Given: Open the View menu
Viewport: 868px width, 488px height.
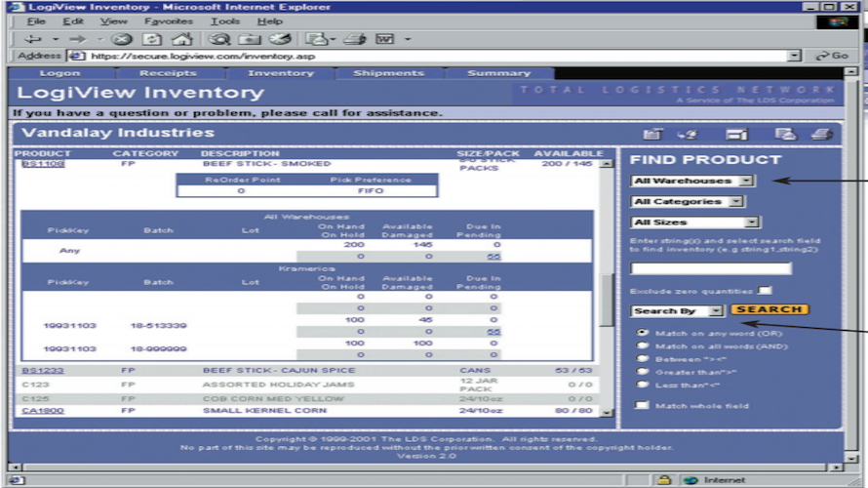Looking at the screenshot, I should pos(113,21).
